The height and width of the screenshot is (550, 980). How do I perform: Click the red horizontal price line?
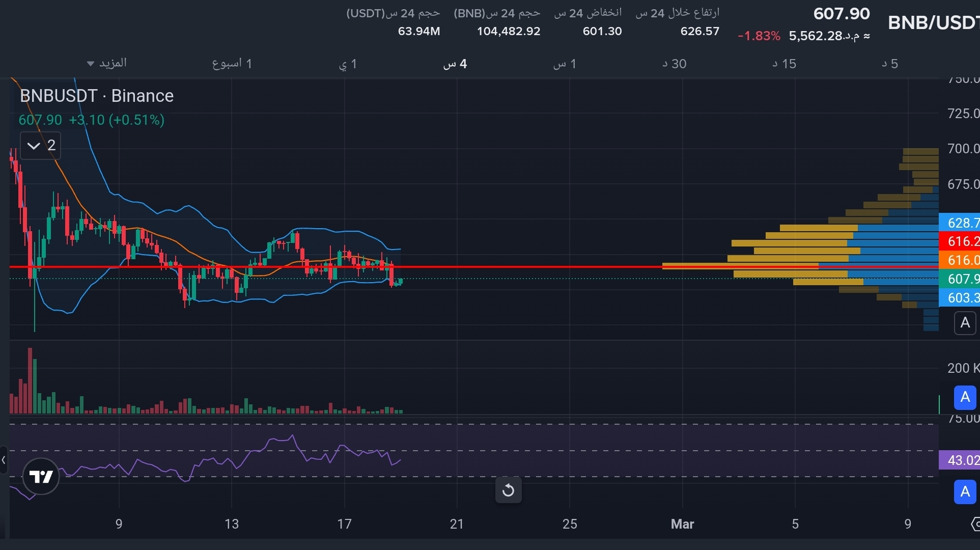pos(509,266)
